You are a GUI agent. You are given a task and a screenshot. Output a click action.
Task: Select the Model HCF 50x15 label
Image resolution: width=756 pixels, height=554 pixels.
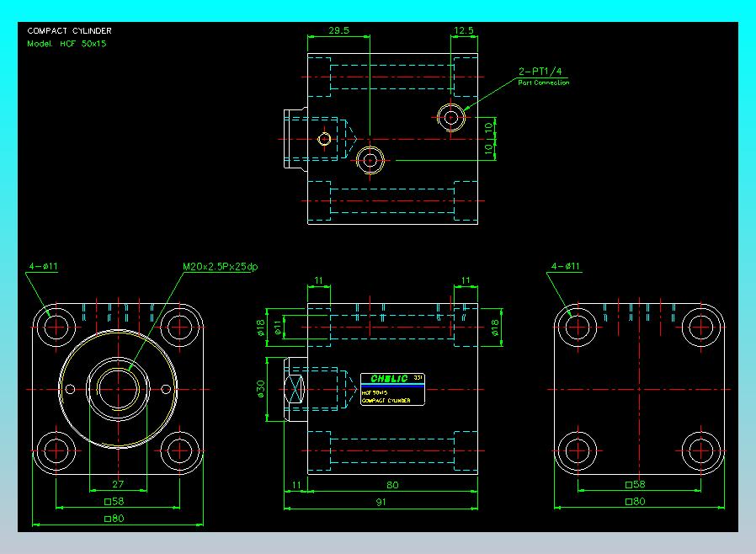[x=67, y=44]
